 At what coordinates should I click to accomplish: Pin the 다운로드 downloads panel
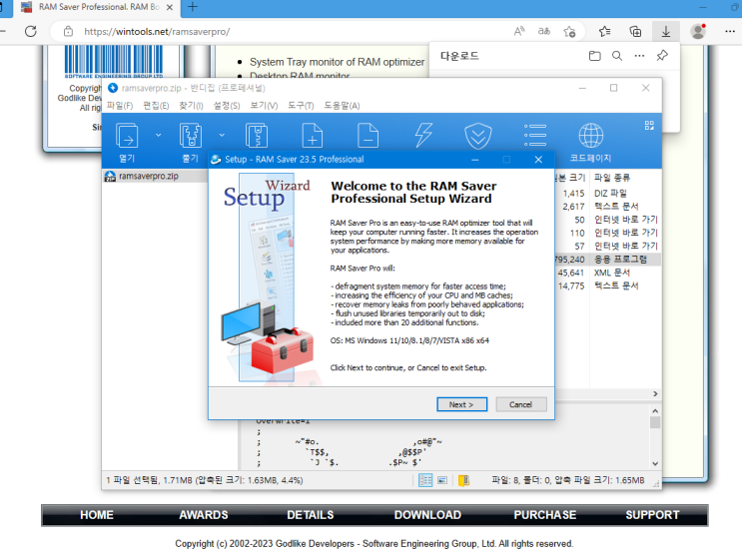coord(662,55)
